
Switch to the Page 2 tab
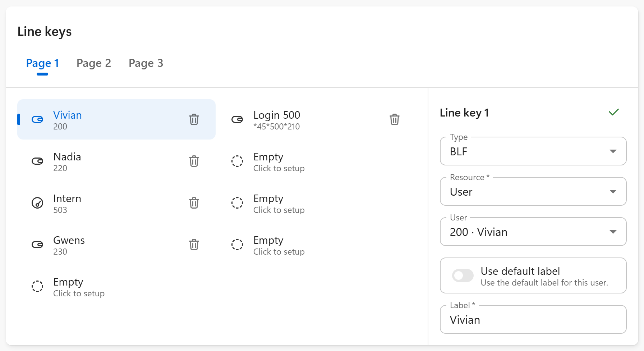point(93,63)
